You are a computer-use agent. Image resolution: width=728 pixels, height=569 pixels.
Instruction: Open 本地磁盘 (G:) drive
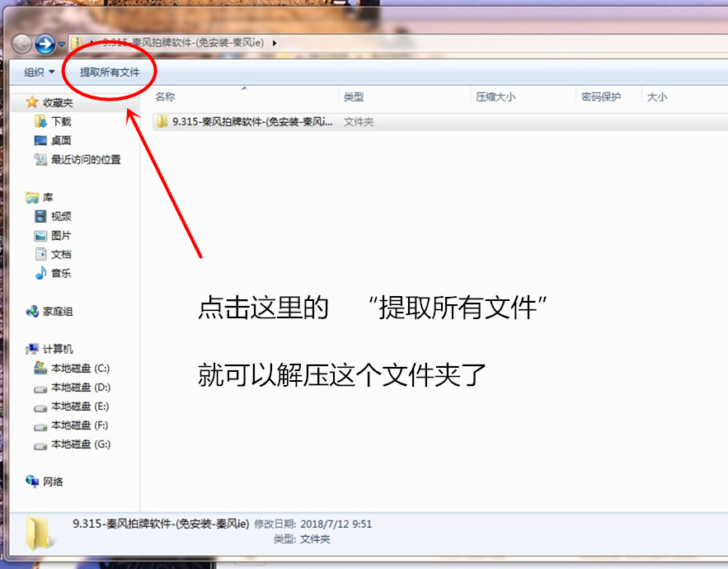pos(80,444)
